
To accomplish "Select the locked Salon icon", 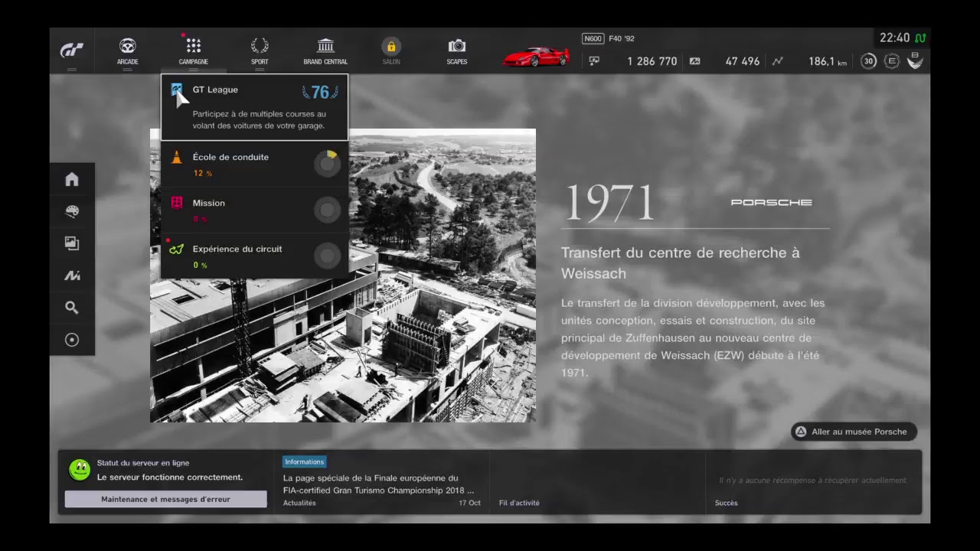I will (391, 51).
